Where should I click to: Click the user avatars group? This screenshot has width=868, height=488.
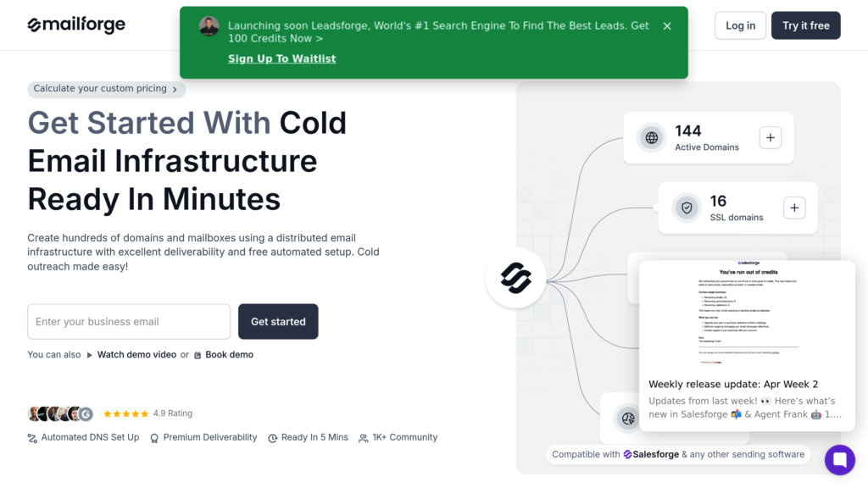(x=59, y=414)
